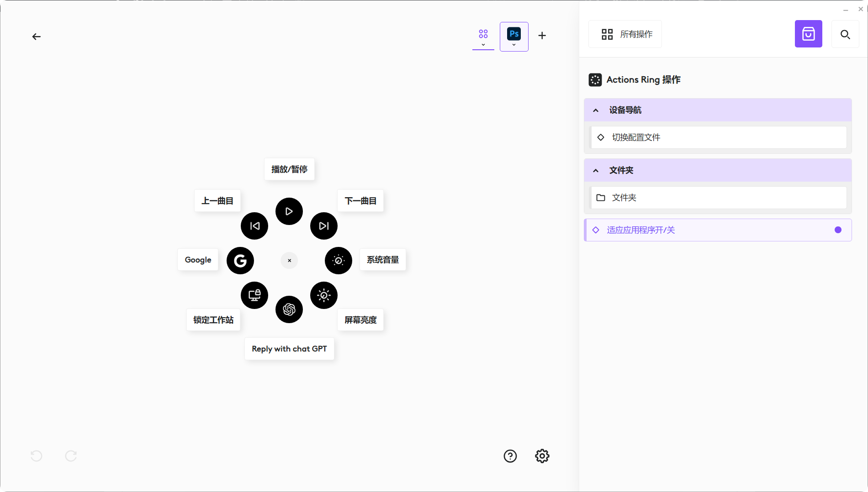
Task: Go back with the left arrow
Action: click(37, 37)
